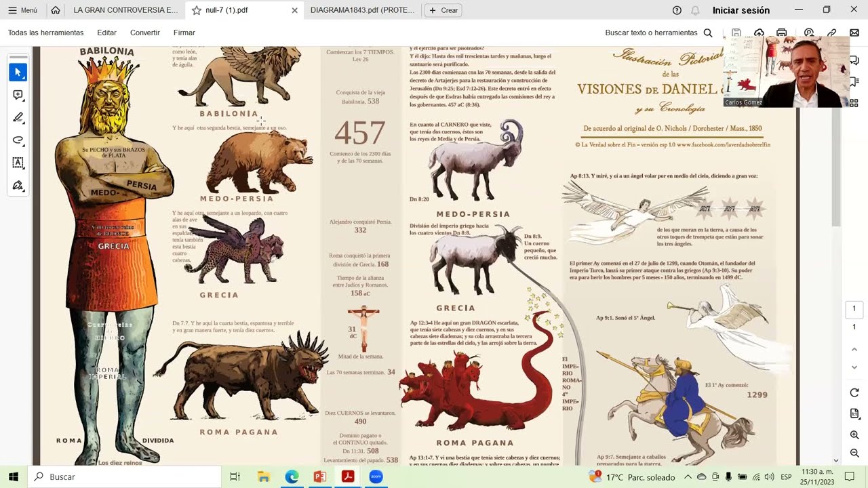The image size is (868, 488).
Task: Click the 457 heading in the document
Action: 360,133
